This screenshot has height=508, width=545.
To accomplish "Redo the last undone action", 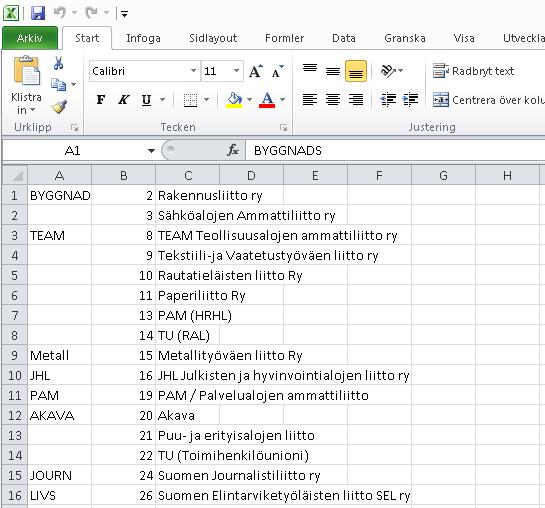I will tap(91, 13).
